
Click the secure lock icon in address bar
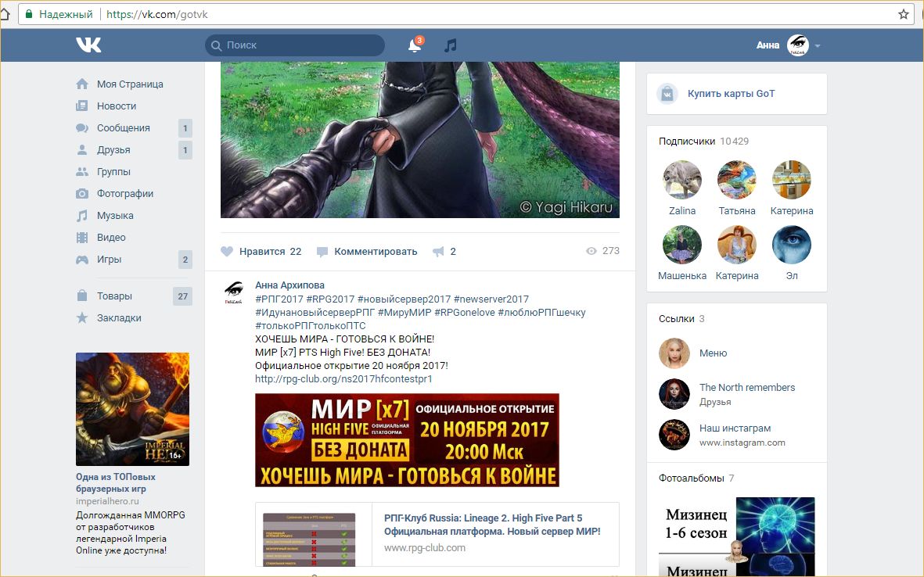[x=29, y=14]
